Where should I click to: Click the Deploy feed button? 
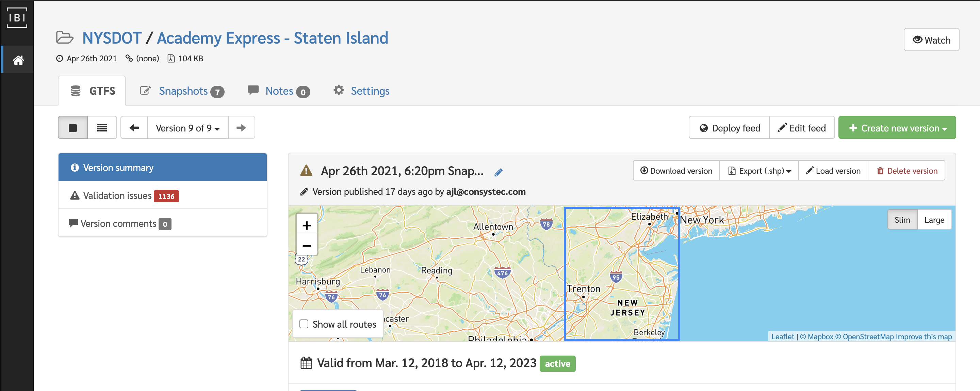click(x=729, y=128)
